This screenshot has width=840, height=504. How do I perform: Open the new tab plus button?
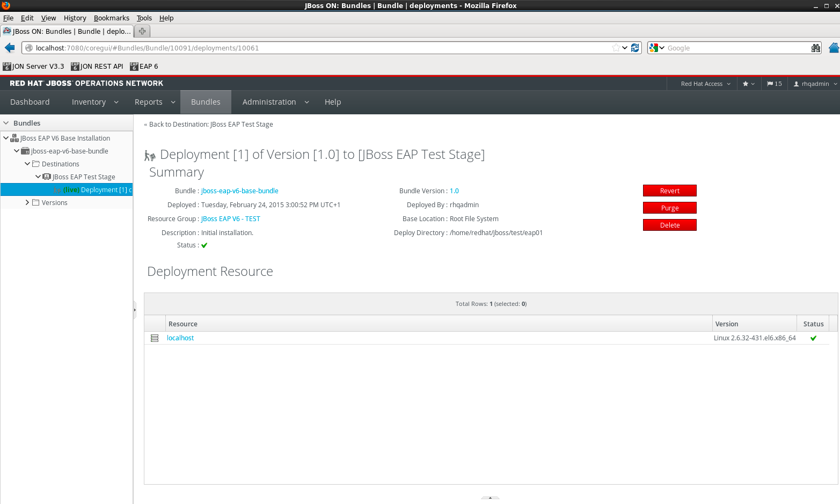point(142,31)
